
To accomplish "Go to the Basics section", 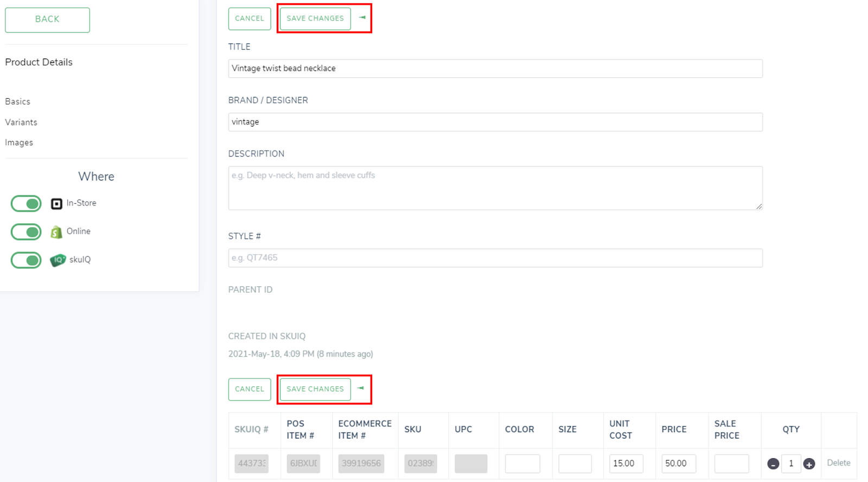I will pos(18,101).
